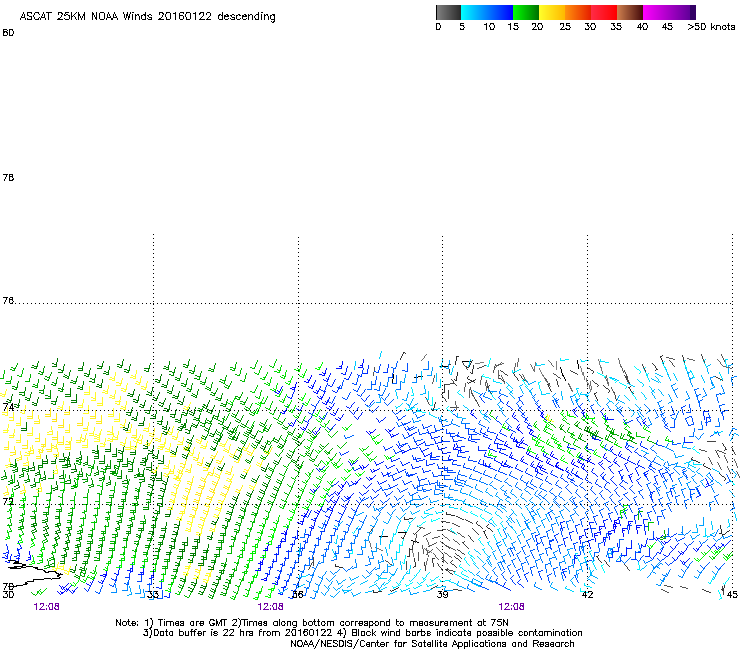Click the black coastline outline at lower left
Screen dimensions: 740x650
33,572
